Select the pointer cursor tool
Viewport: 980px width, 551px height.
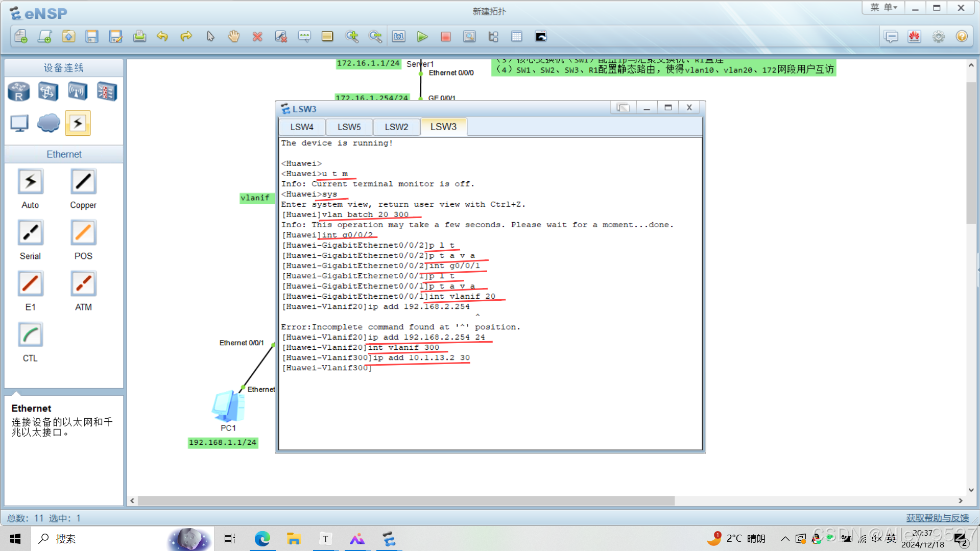point(210,36)
